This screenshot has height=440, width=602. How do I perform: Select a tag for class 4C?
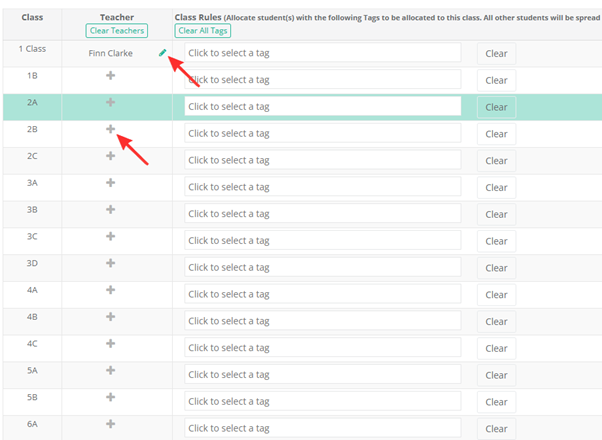[x=322, y=347]
